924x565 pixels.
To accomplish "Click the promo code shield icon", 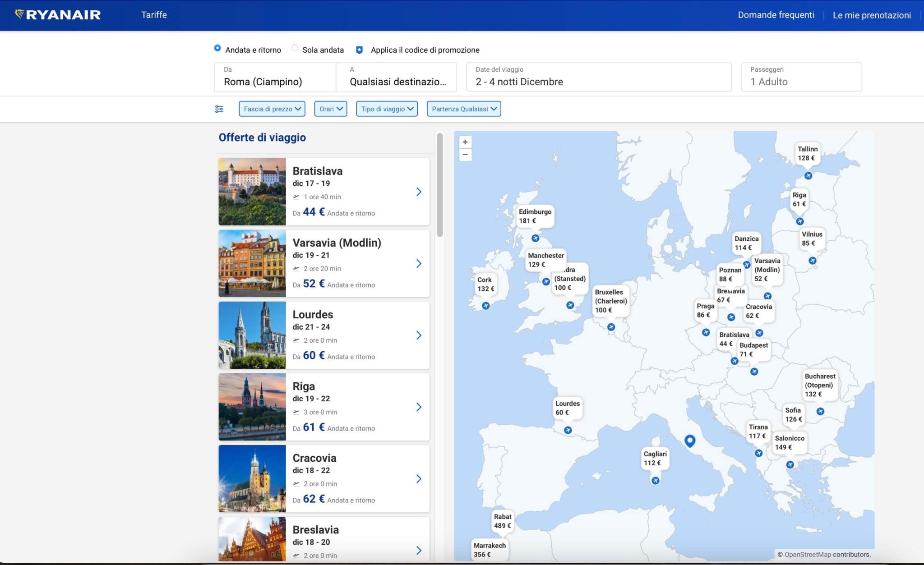I will (x=359, y=50).
